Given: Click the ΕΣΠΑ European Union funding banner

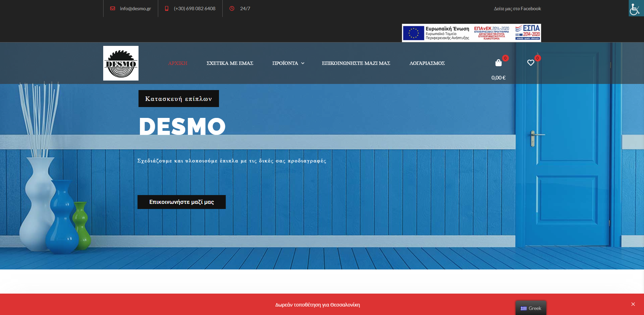Looking at the screenshot, I should click(471, 33).
